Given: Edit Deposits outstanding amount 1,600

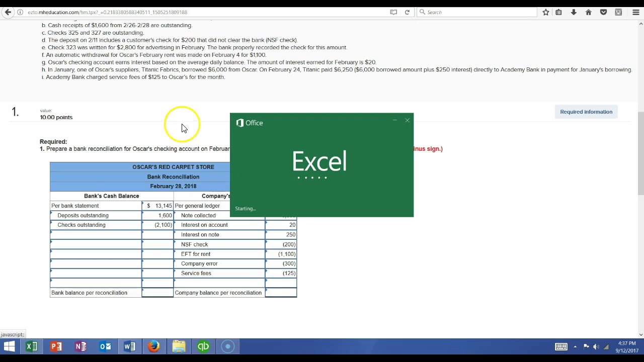Looking at the screenshot, I should click(157, 215).
